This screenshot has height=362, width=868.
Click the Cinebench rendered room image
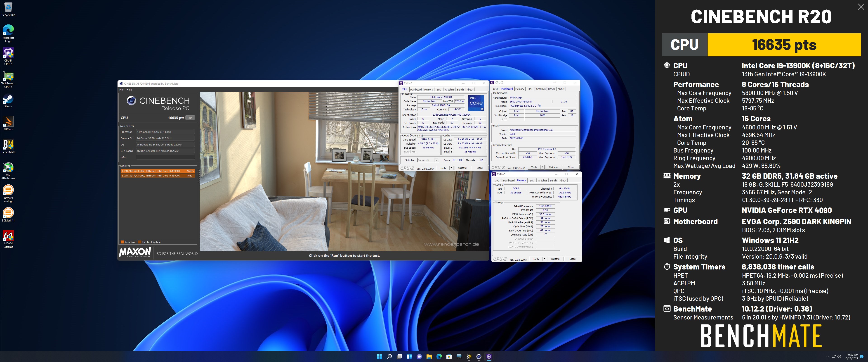344,171
